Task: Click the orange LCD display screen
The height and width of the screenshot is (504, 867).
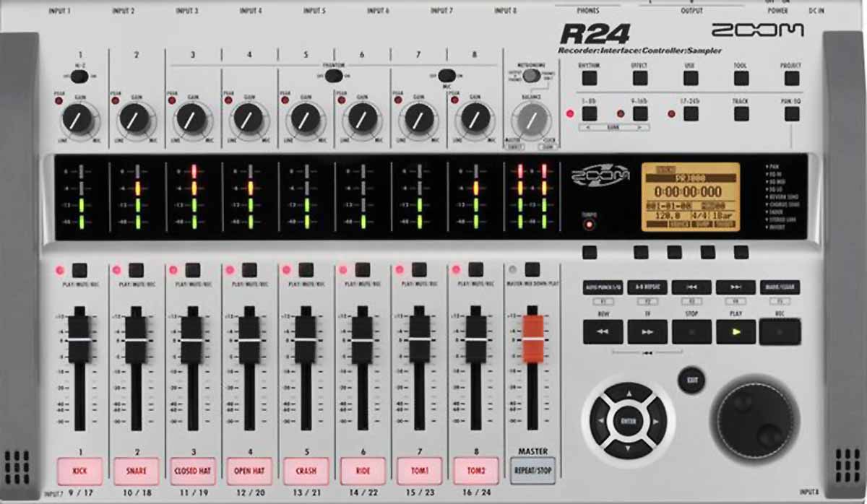Action: point(690,197)
